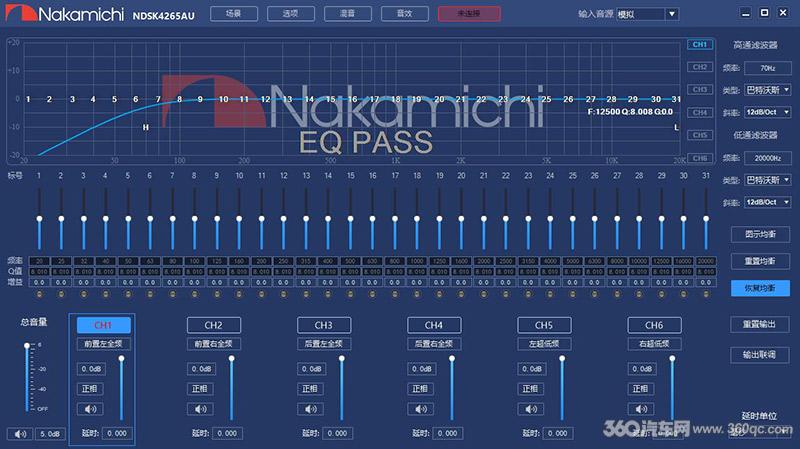Viewport: 800px width, 449px height.
Task: Mute CH5 with its speaker icon
Action: tap(531, 409)
